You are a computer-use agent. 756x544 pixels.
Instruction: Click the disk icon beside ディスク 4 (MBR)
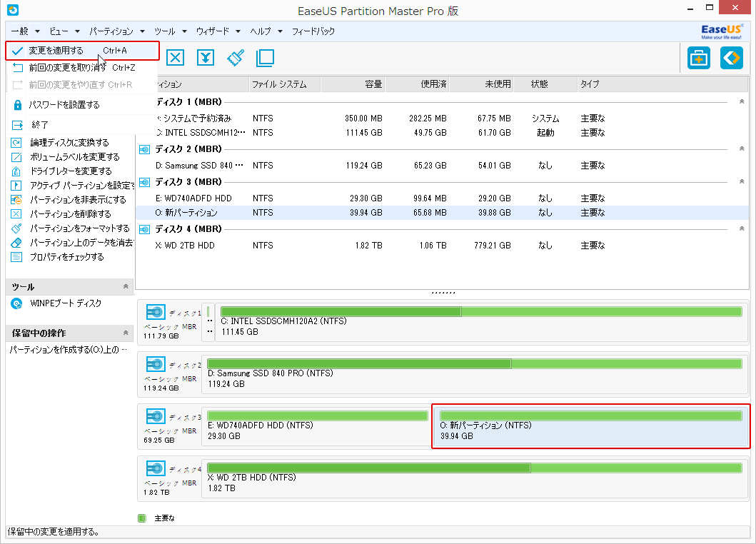coord(144,230)
